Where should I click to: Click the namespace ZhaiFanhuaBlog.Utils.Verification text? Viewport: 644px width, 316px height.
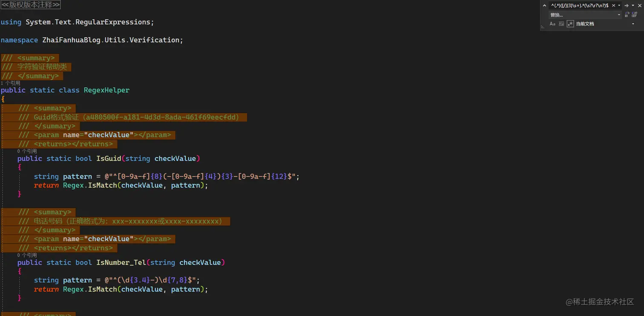pyautogui.click(x=110, y=40)
